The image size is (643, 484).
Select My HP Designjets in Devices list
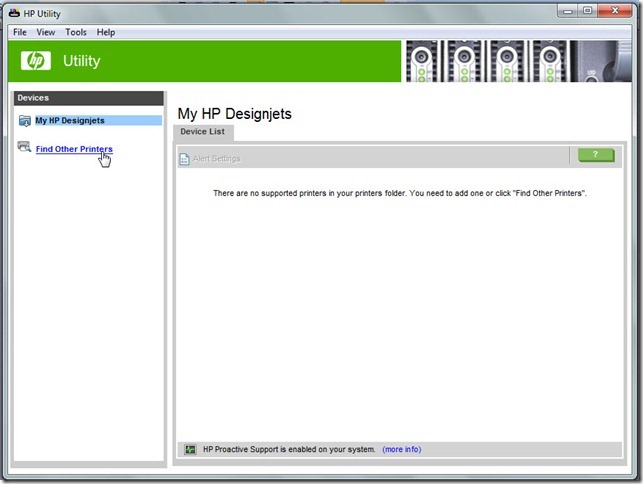[x=70, y=121]
